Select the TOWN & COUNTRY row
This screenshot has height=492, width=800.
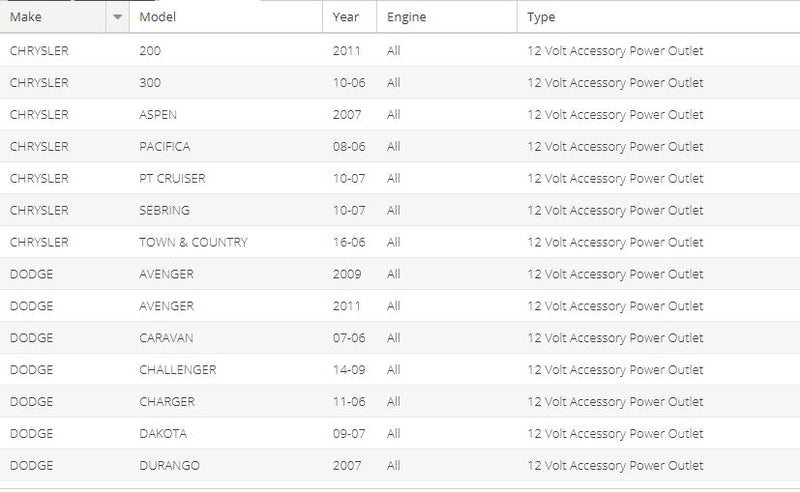click(400, 242)
